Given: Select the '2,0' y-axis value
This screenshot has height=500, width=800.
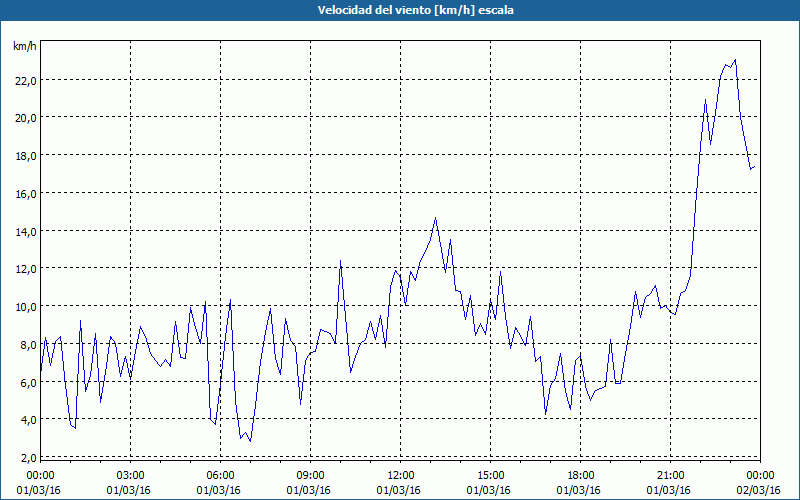Looking at the screenshot, I should click(30, 458).
